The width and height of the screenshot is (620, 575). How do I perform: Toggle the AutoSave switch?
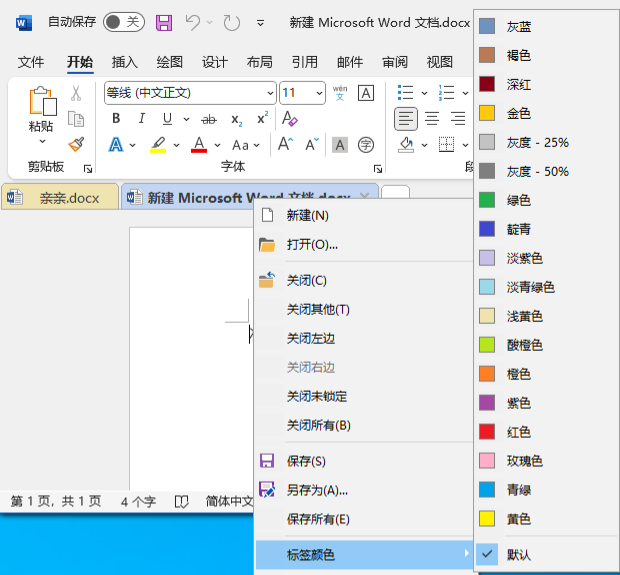pyautogui.click(x=124, y=22)
